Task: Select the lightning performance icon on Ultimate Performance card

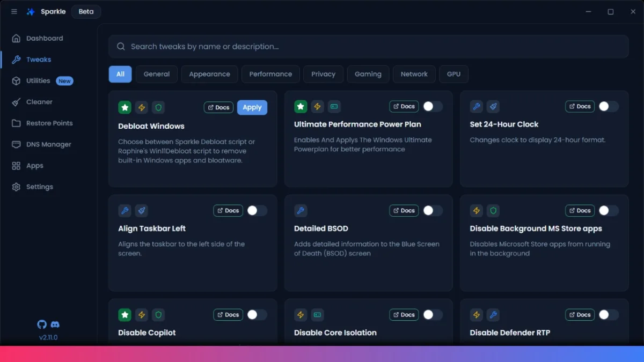Action: [317, 107]
